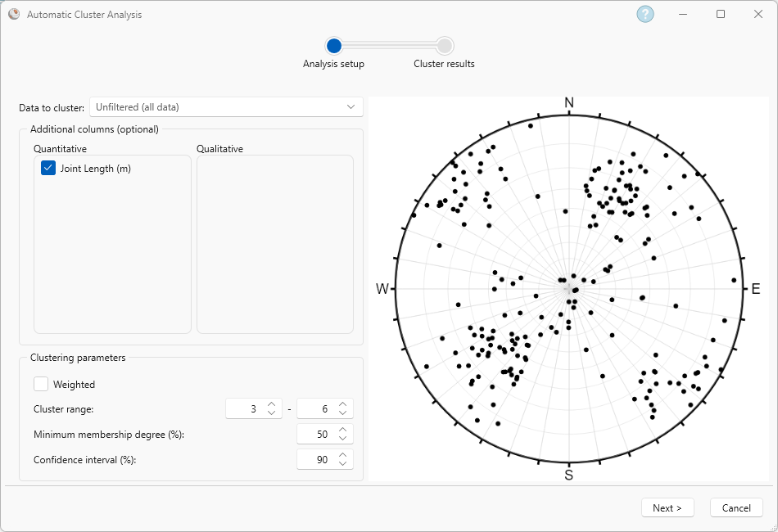This screenshot has width=778, height=532.
Task: Click the Cluster results step label
Action: click(444, 64)
